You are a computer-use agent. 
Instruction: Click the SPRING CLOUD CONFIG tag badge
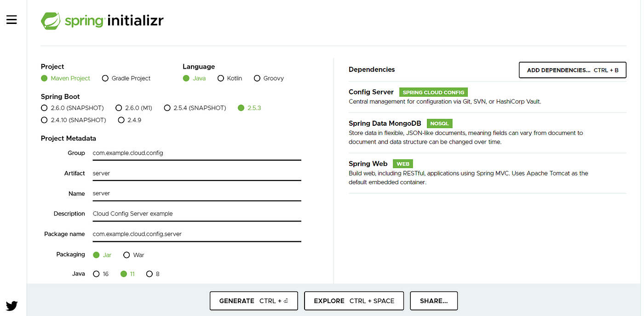click(433, 92)
